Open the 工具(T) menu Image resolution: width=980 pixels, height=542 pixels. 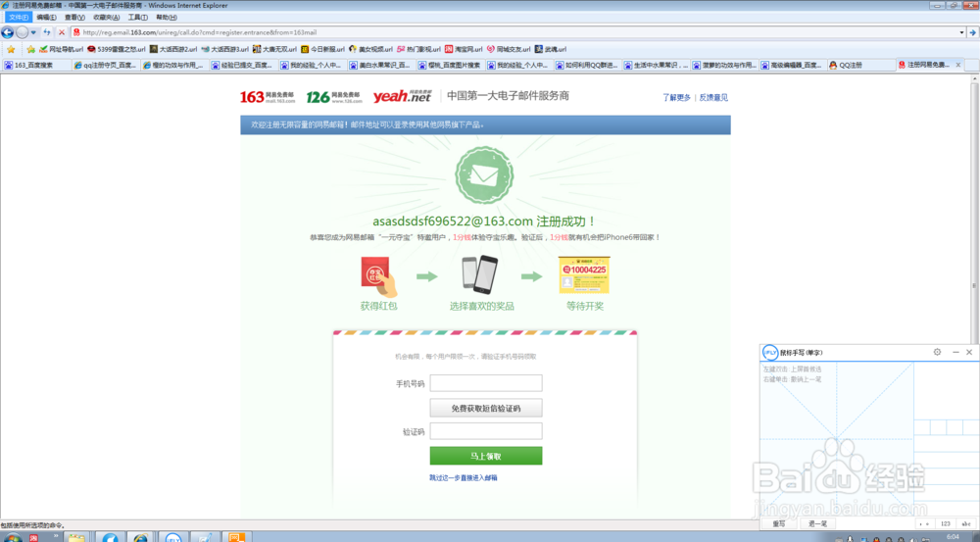[x=137, y=18]
